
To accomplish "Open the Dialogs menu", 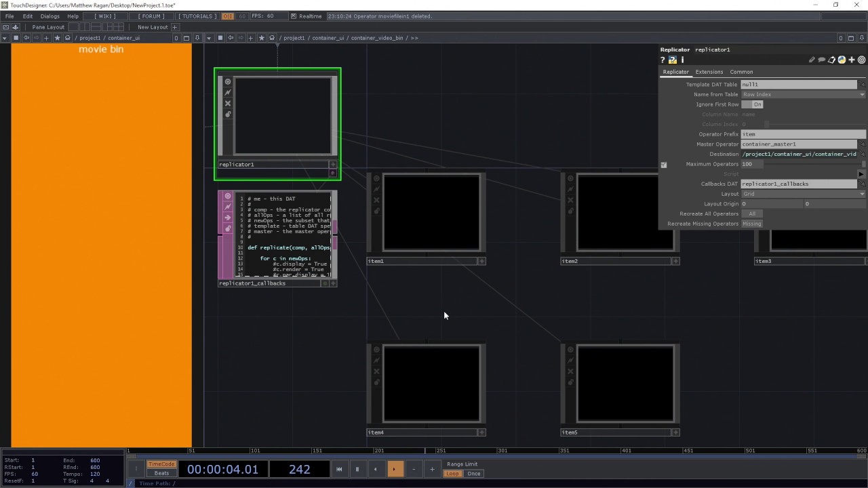I will click(50, 16).
